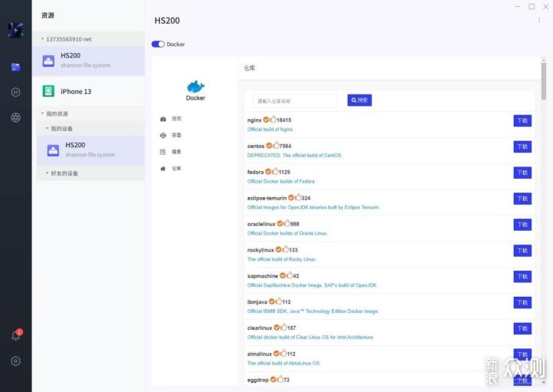Click 'DEPRECATED; The official build of CentOS.'
This screenshot has height=392, width=553.
pos(295,155)
